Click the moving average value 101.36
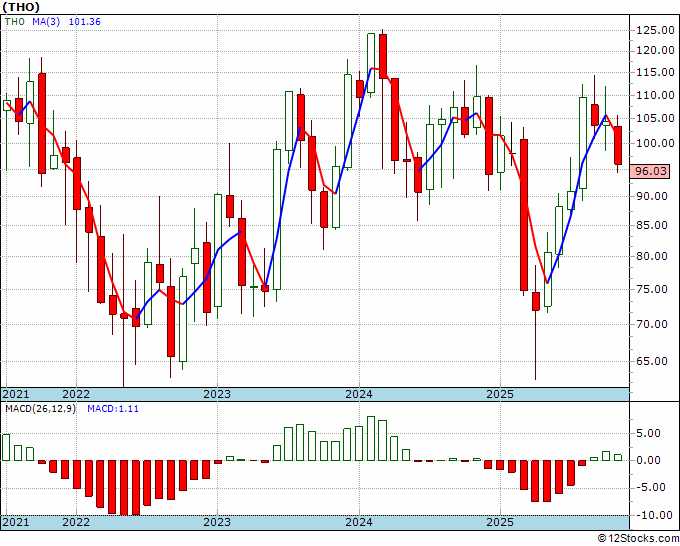This screenshot has width=680, height=546. (x=85, y=22)
